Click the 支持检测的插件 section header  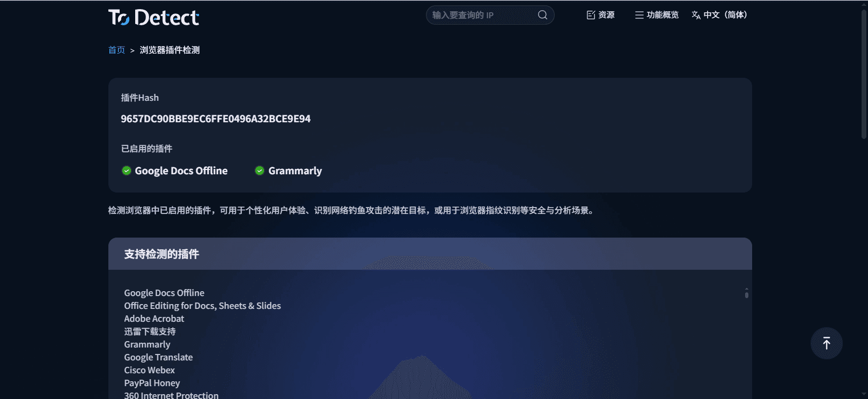pos(430,254)
